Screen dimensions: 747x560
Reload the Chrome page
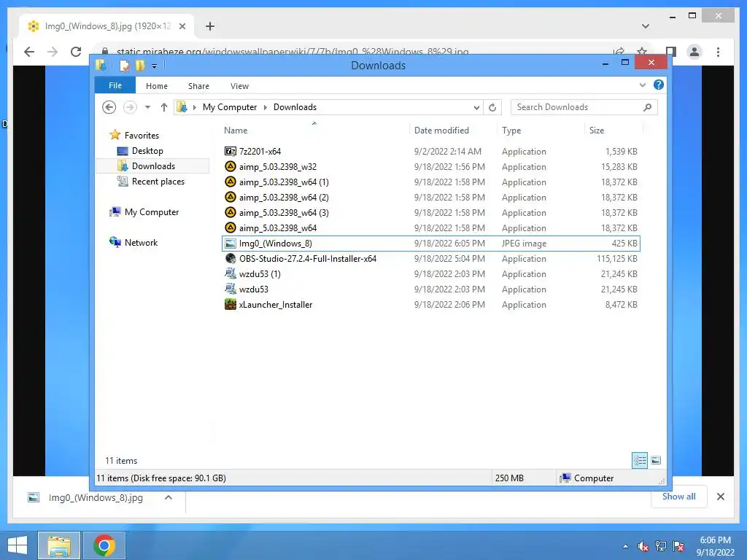pyautogui.click(x=76, y=52)
